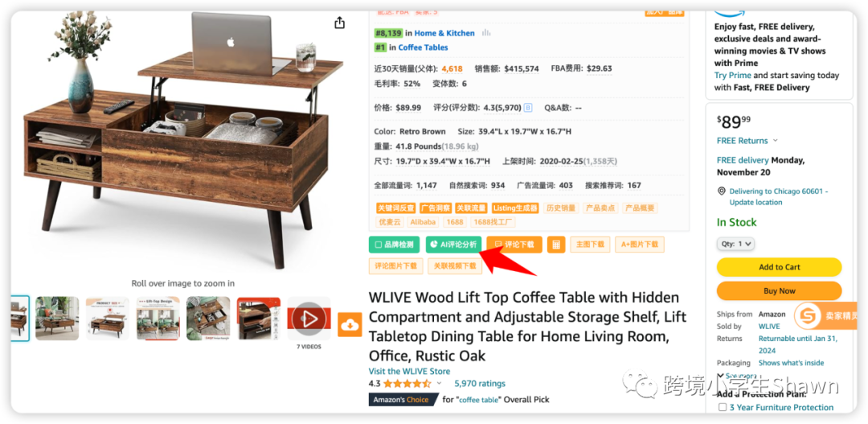Click the sales trend bar chart icon
The image size is (868, 424).
click(x=486, y=33)
